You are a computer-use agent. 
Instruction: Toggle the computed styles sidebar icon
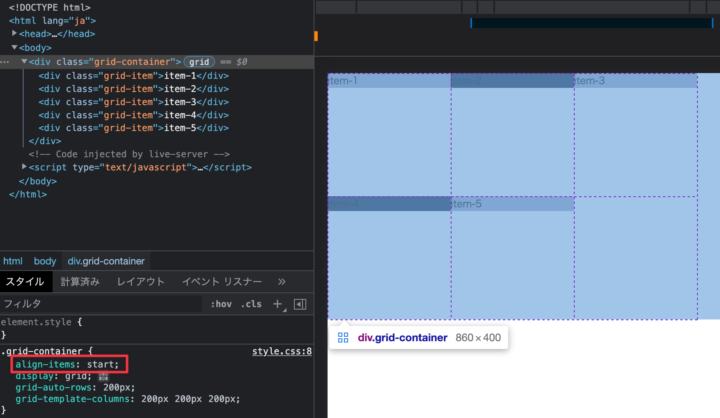click(x=300, y=304)
